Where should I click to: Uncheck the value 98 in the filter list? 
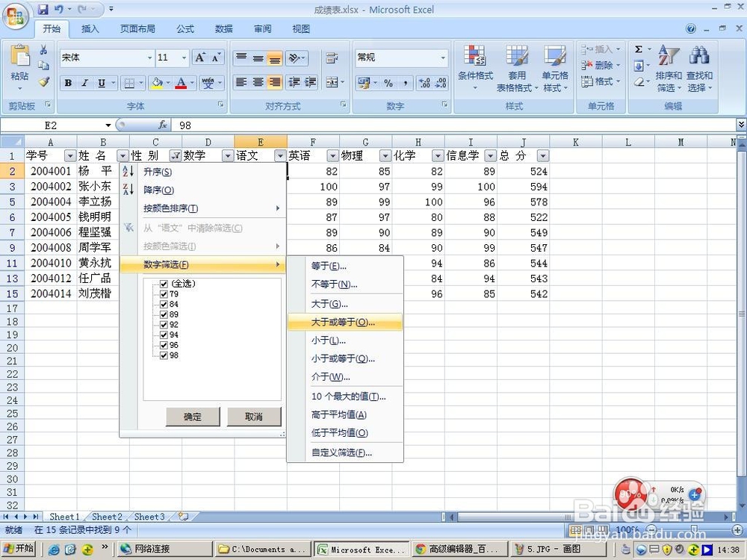click(x=164, y=355)
